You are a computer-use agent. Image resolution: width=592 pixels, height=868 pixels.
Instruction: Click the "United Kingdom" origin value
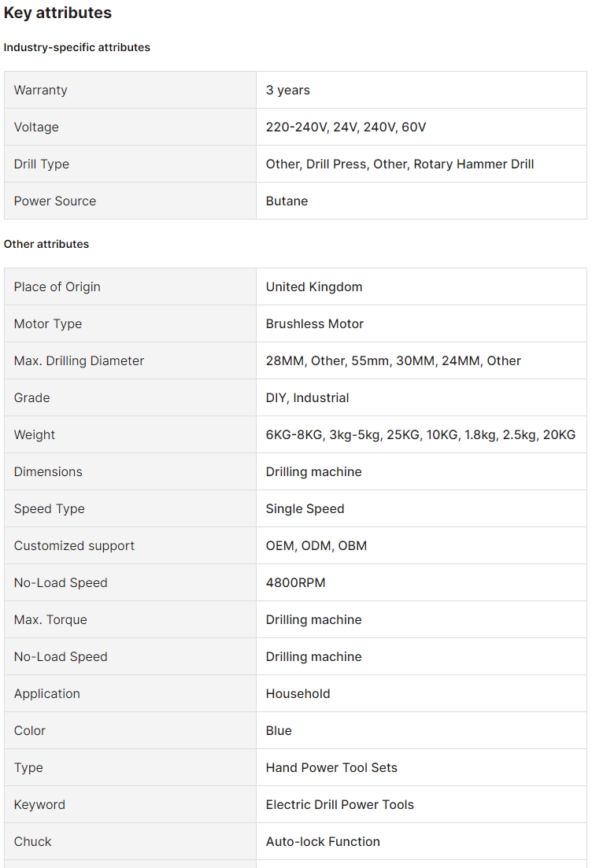(x=313, y=286)
